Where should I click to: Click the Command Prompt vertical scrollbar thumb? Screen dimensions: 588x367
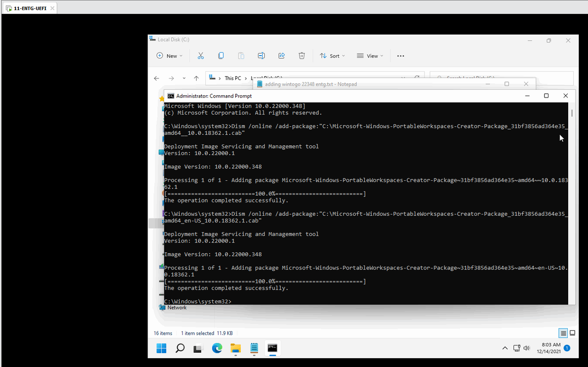point(572,113)
